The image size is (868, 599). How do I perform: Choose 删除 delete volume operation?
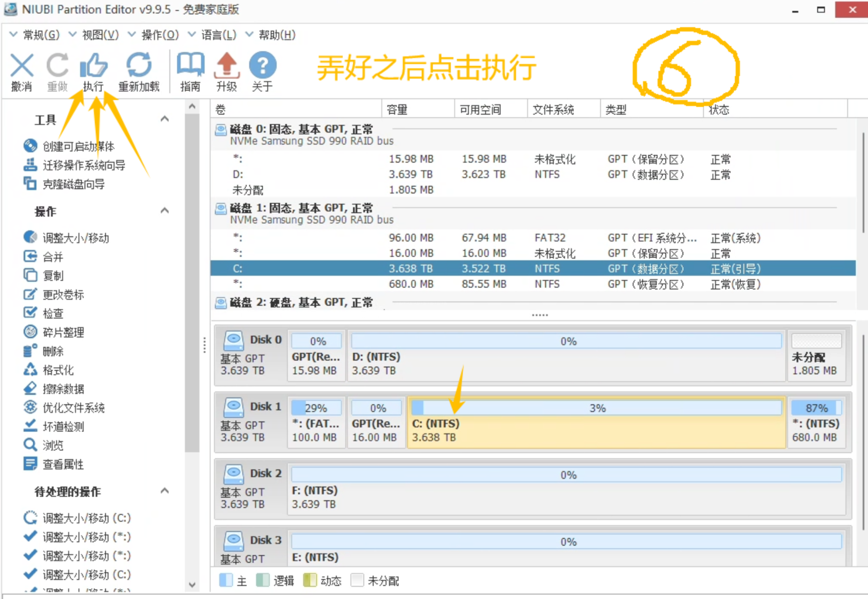(43, 351)
